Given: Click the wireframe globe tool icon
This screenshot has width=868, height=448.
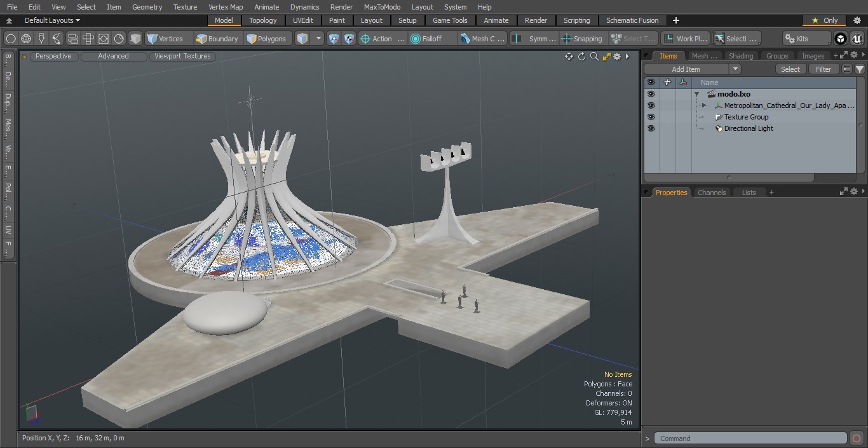Looking at the screenshot, I should pos(26,39).
